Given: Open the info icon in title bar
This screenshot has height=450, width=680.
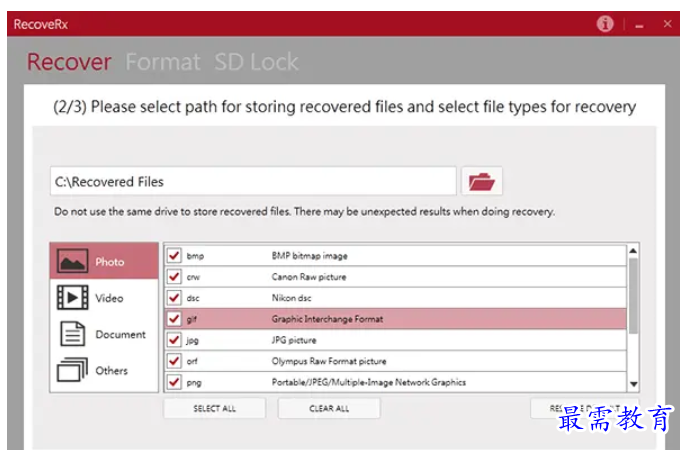Looking at the screenshot, I should [605, 24].
